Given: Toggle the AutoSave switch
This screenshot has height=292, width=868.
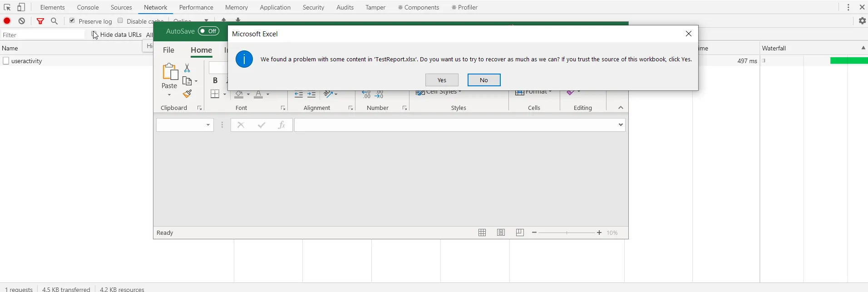Looking at the screenshot, I should [x=209, y=31].
